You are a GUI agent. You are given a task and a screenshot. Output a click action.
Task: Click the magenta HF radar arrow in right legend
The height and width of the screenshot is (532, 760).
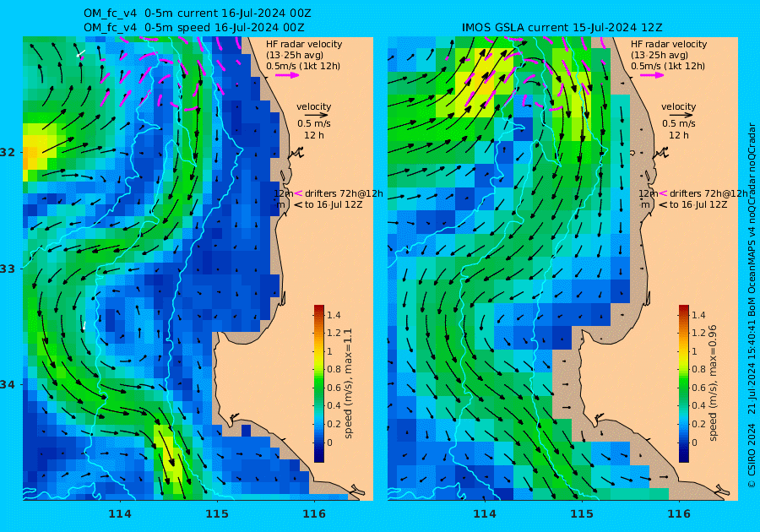tap(652, 75)
